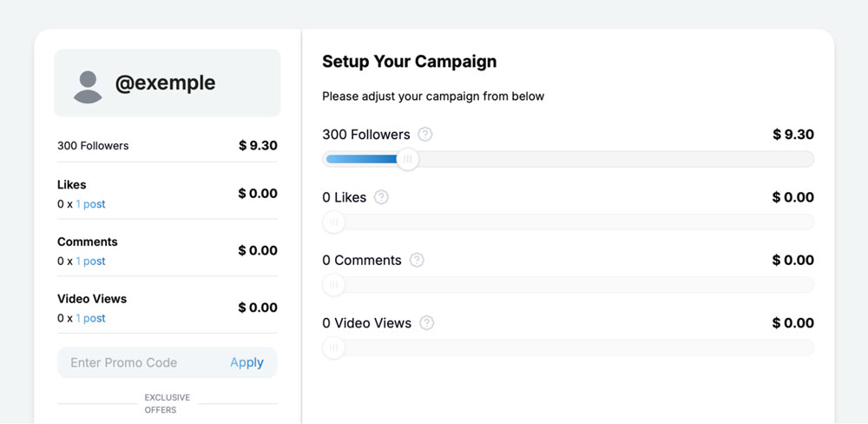Open the "1 post" link under Likes
This screenshot has height=424, width=868.
90,204
